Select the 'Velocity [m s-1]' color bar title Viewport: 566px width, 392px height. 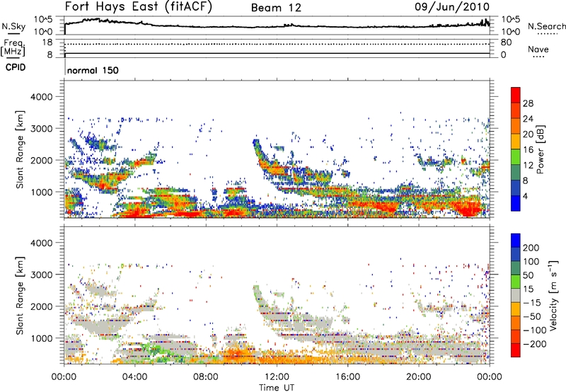click(553, 295)
